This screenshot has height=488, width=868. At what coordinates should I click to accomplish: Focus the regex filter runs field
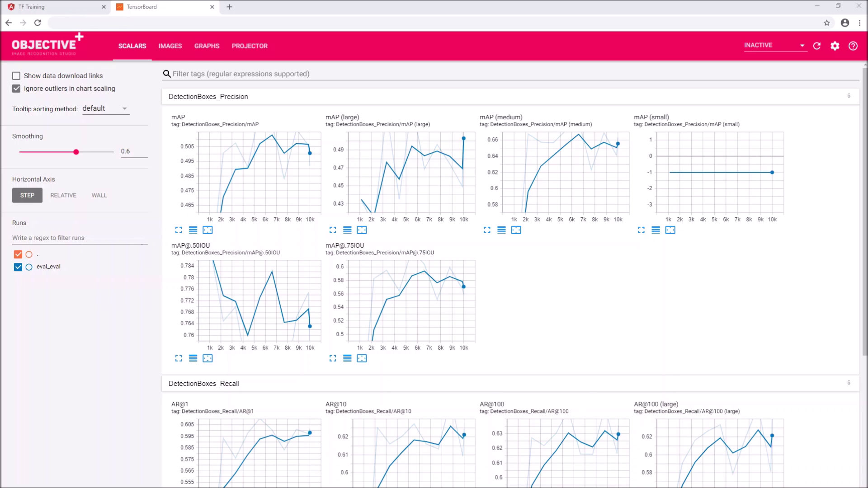click(80, 238)
